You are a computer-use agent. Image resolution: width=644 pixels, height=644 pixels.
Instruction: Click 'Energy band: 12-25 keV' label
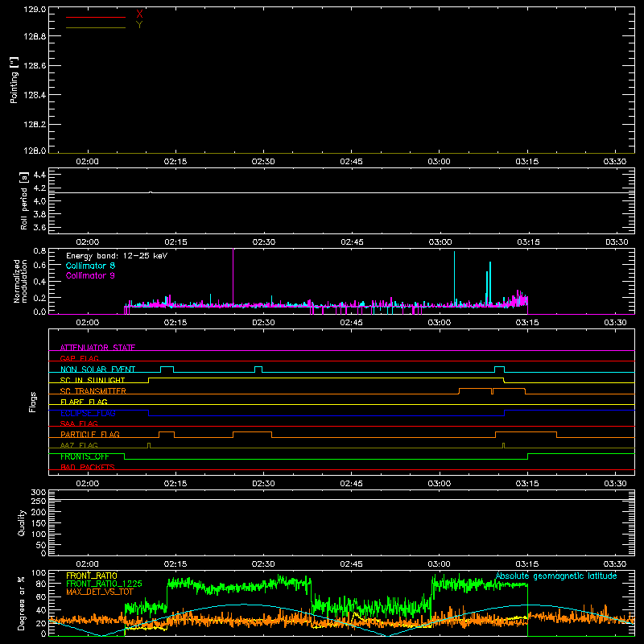click(117, 256)
